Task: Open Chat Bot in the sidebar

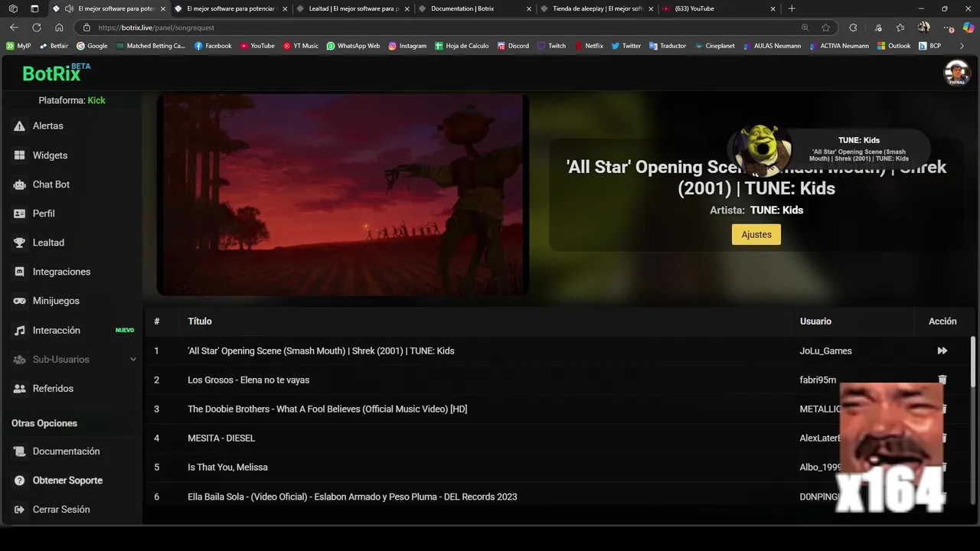Action: [51, 184]
